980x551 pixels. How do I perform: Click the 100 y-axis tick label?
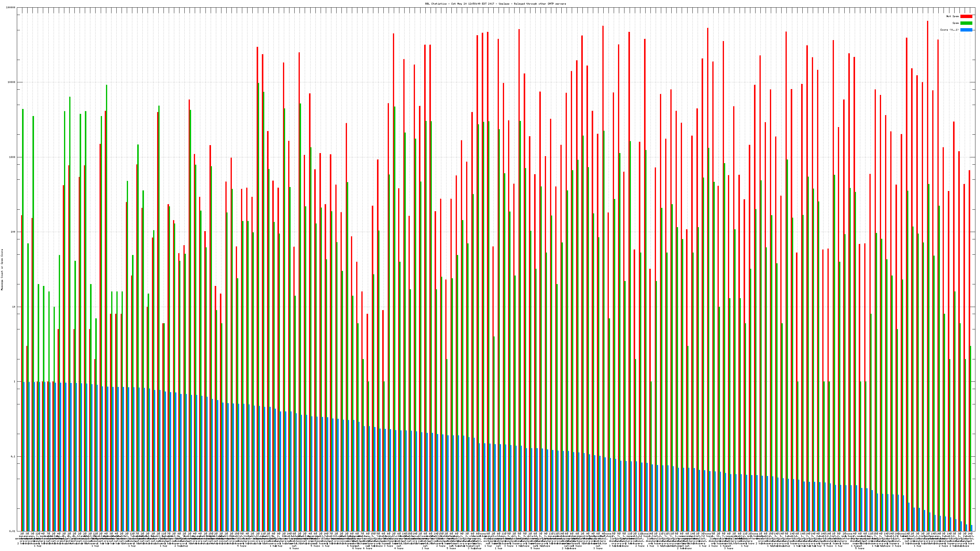coord(13,232)
